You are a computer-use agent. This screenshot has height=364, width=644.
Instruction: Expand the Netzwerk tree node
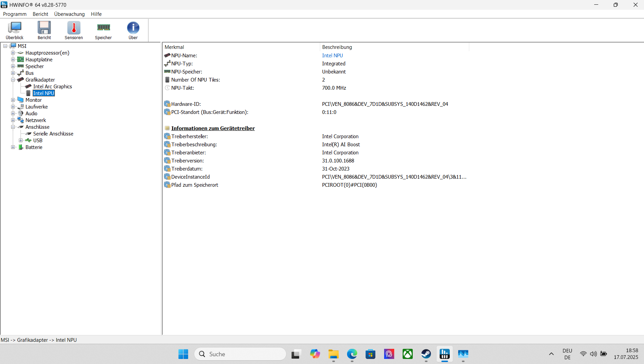[13, 120]
